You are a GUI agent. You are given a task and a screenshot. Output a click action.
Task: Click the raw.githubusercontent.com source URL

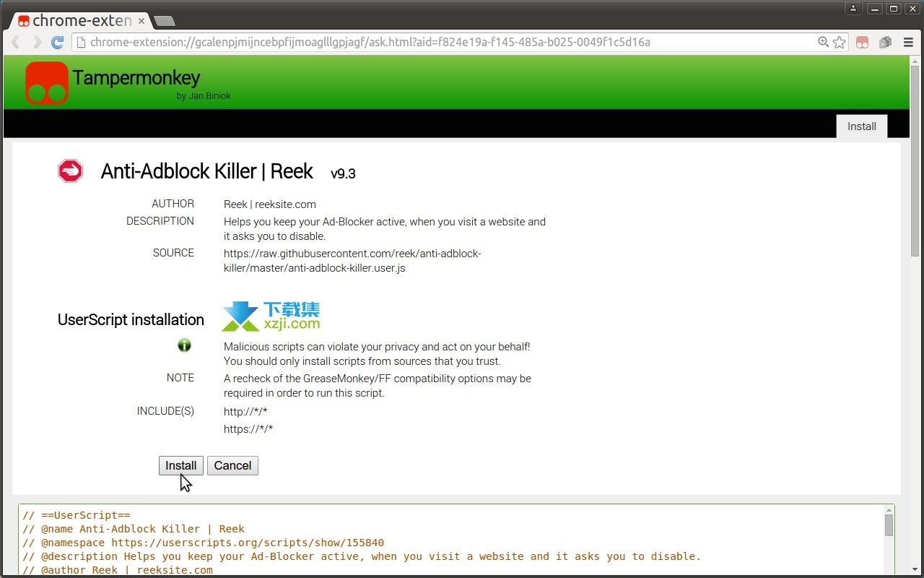352,261
